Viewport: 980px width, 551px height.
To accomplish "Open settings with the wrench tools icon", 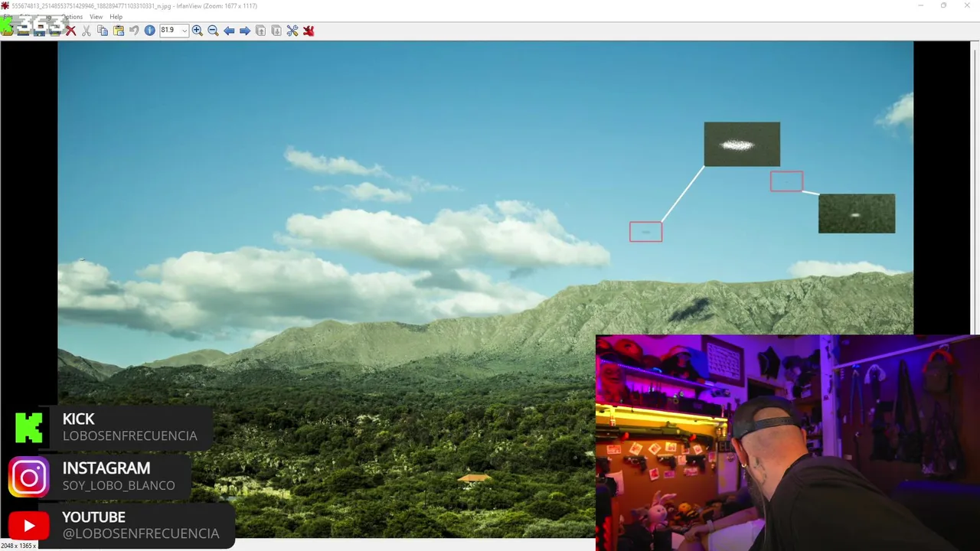I will tap(292, 31).
